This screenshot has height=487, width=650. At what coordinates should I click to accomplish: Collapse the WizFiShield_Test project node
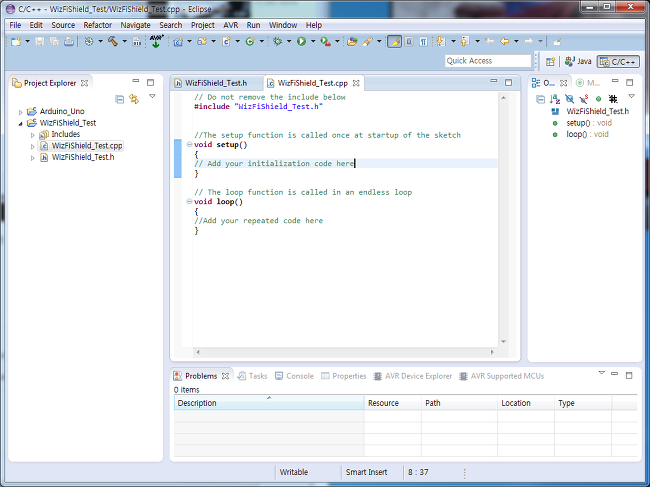click(20, 124)
